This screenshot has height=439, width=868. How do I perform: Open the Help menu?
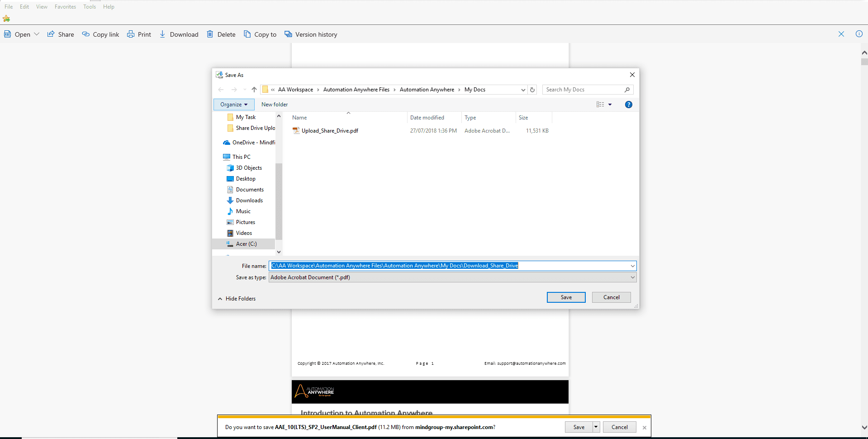[x=109, y=7]
